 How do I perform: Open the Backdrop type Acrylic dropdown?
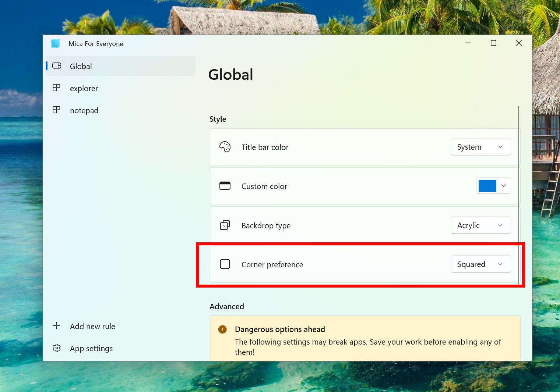tap(481, 225)
